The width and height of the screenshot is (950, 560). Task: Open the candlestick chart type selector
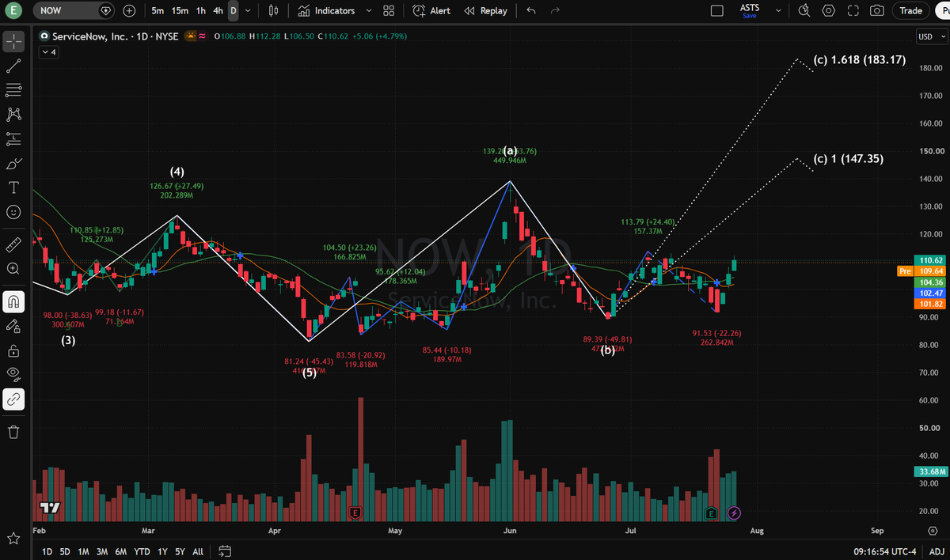274,11
